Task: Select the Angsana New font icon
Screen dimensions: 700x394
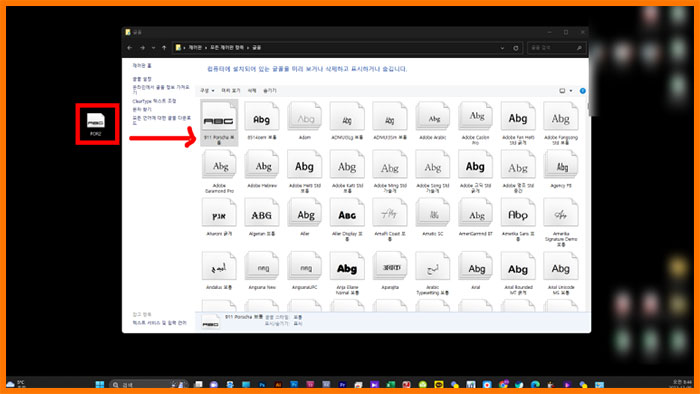Action: tap(262, 267)
